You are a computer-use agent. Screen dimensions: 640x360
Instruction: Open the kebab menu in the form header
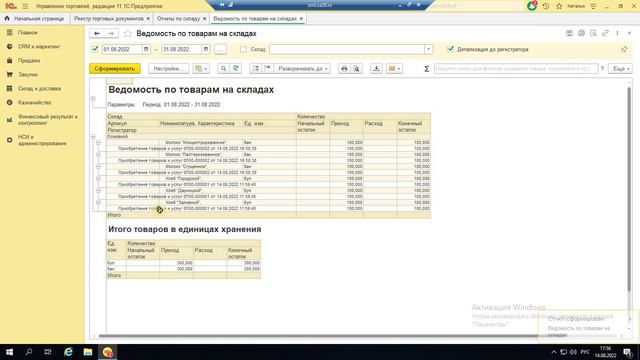617,33
